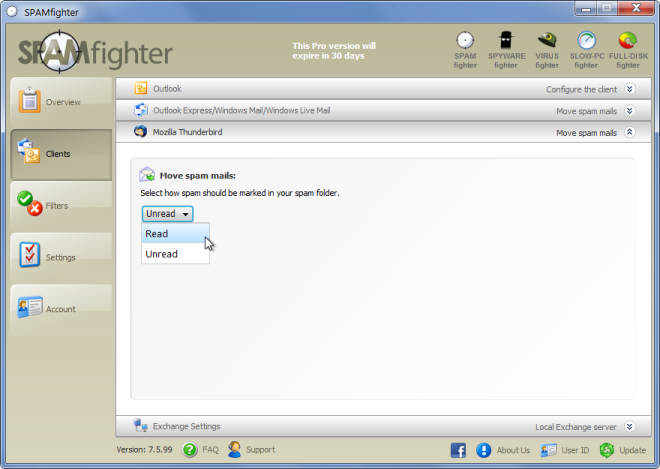Click the Move spam mails envelope icon
Viewport: 660px width, 469px height.
click(x=147, y=175)
